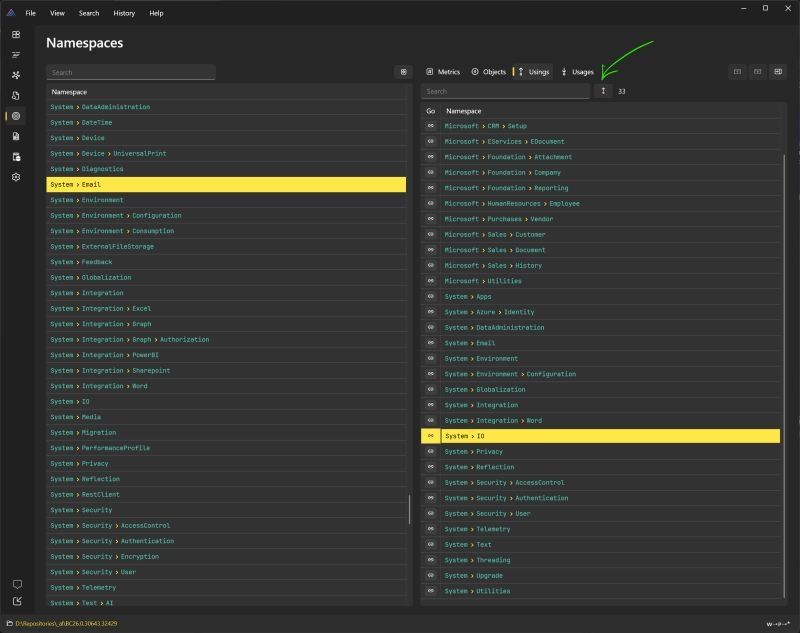Open the feedback speech bubble icon
800x633 pixels.
click(17, 584)
